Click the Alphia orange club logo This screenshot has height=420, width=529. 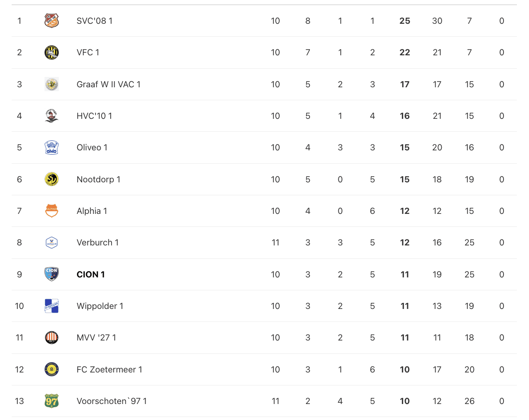click(51, 211)
